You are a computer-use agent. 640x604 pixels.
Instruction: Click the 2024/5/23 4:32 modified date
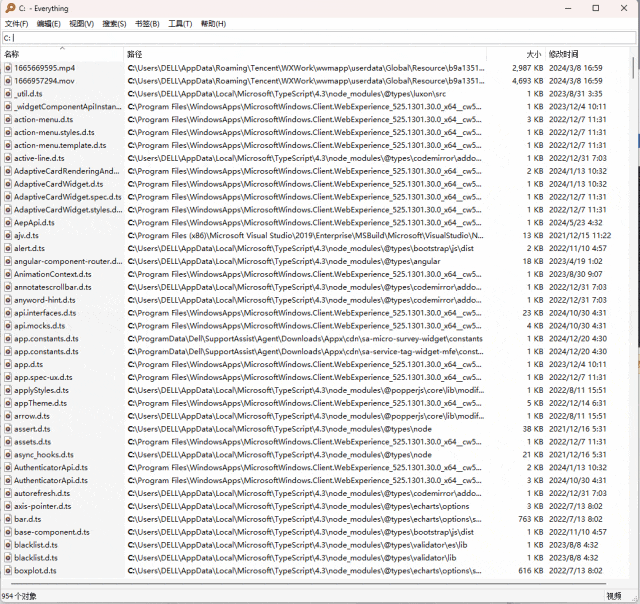(576, 223)
